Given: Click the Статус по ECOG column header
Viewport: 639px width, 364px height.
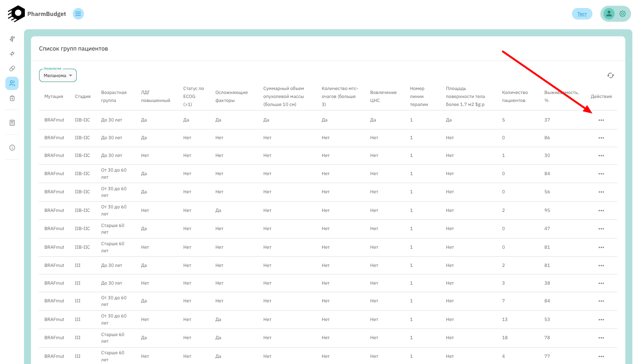Looking at the screenshot, I should [193, 96].
